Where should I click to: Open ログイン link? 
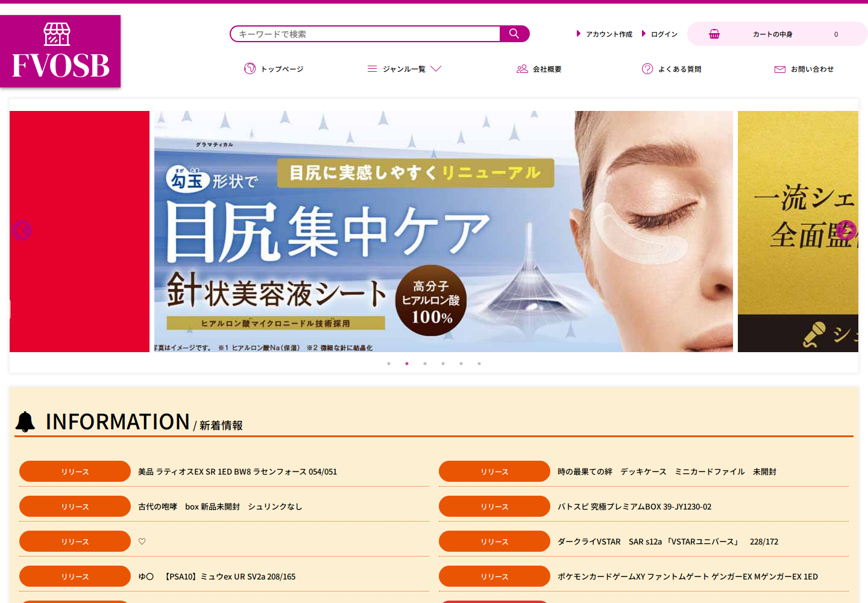point(664,34)
